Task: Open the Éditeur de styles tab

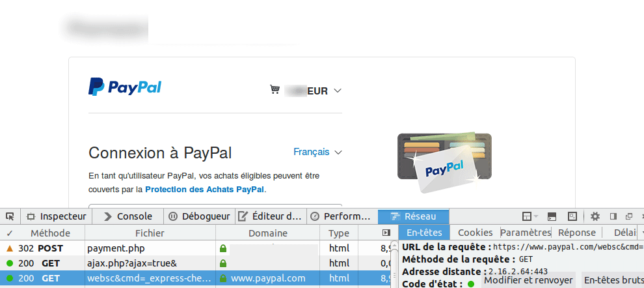Action: tap(271, 216)
